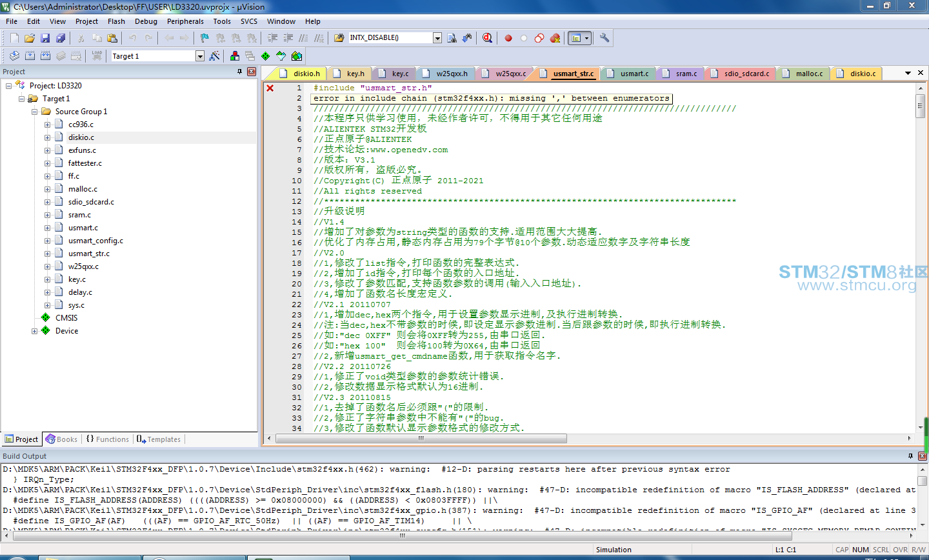Switch to the diskio.h editor tab
Viewport: 929px width, 560px height.
tap(301, 74)
